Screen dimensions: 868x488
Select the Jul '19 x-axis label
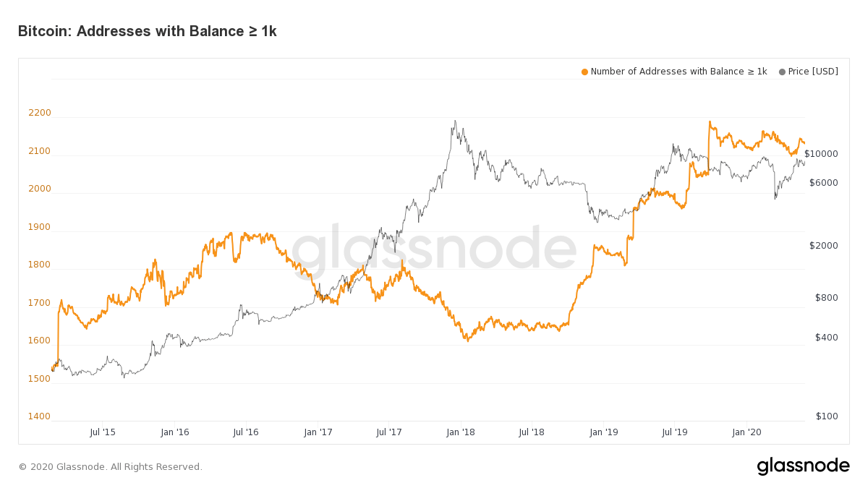pos(674,432)
